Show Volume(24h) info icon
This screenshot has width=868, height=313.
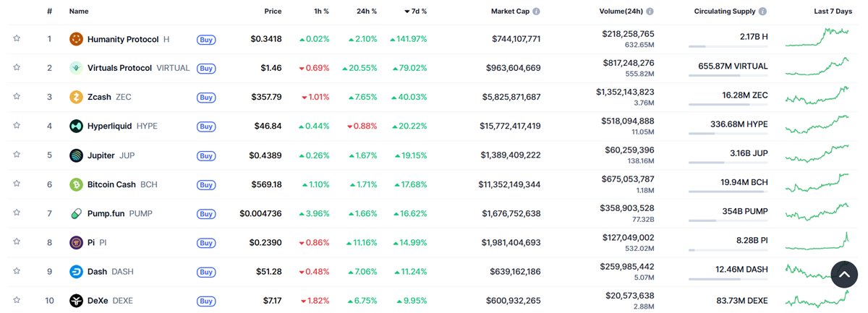click(x=650, y=12)
